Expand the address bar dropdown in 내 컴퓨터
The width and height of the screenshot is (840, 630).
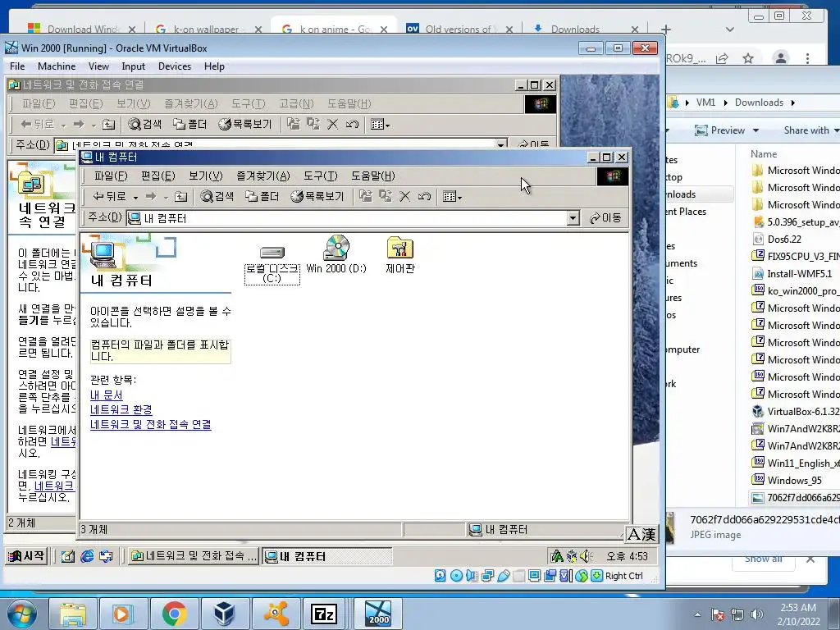(573, 218)
